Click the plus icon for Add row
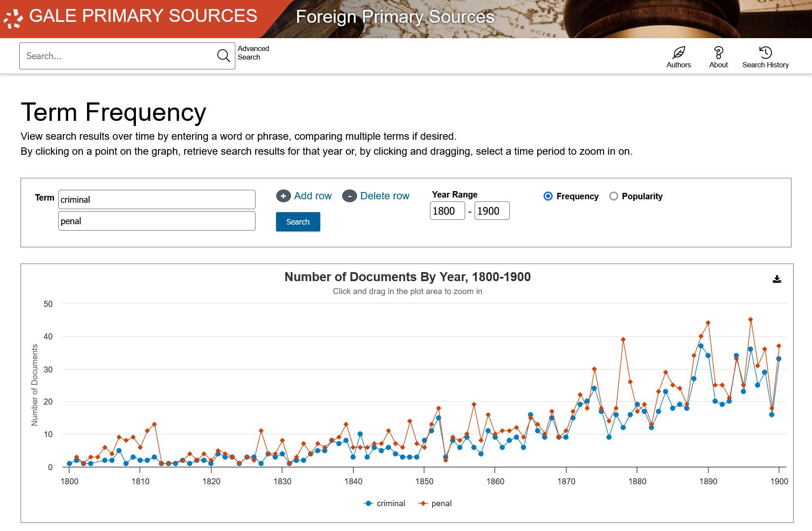 click(283, 196)
